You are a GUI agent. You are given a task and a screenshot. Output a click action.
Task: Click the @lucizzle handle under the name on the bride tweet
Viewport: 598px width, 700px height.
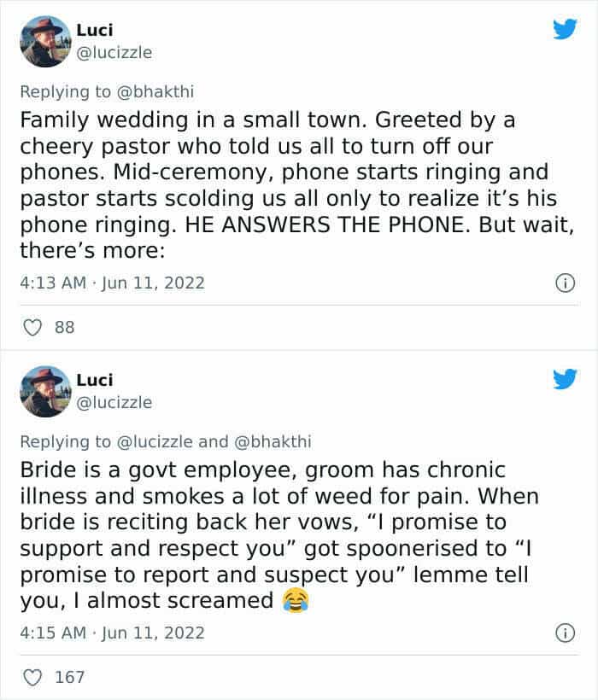point(114,402)
